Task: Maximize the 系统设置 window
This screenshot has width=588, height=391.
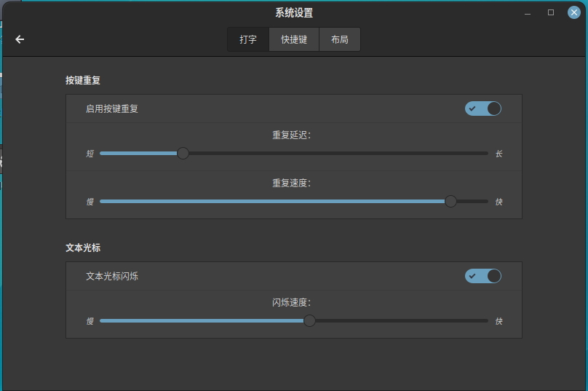Action: coord(551,12)
